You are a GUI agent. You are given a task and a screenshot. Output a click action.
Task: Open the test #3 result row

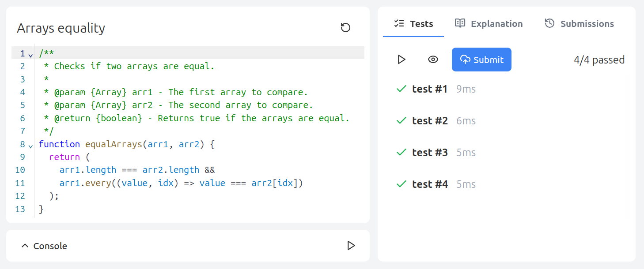[x=506, y=153]
